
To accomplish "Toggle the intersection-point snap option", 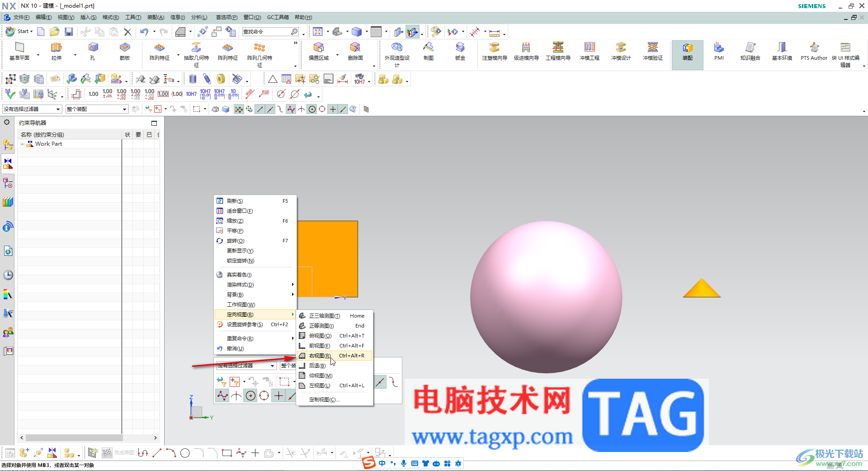I will [302, 109].
